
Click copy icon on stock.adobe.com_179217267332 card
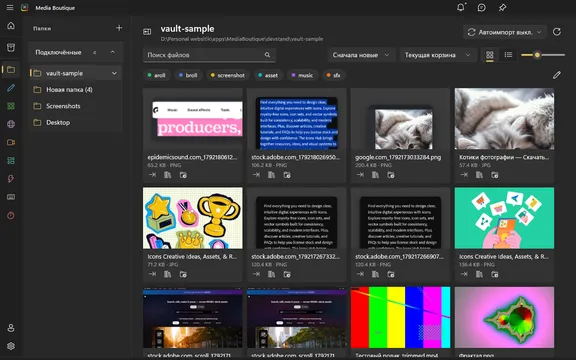[271, 274]
